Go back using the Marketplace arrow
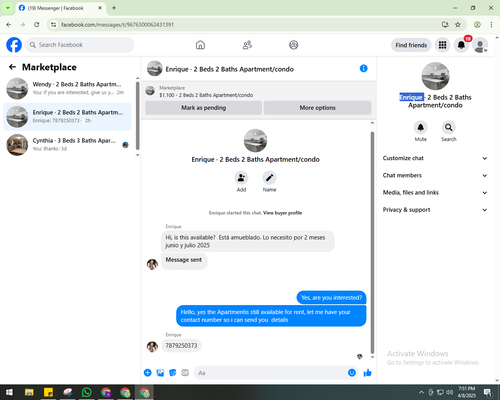Screen dimensions: 500x400 (x=12, y=67)
